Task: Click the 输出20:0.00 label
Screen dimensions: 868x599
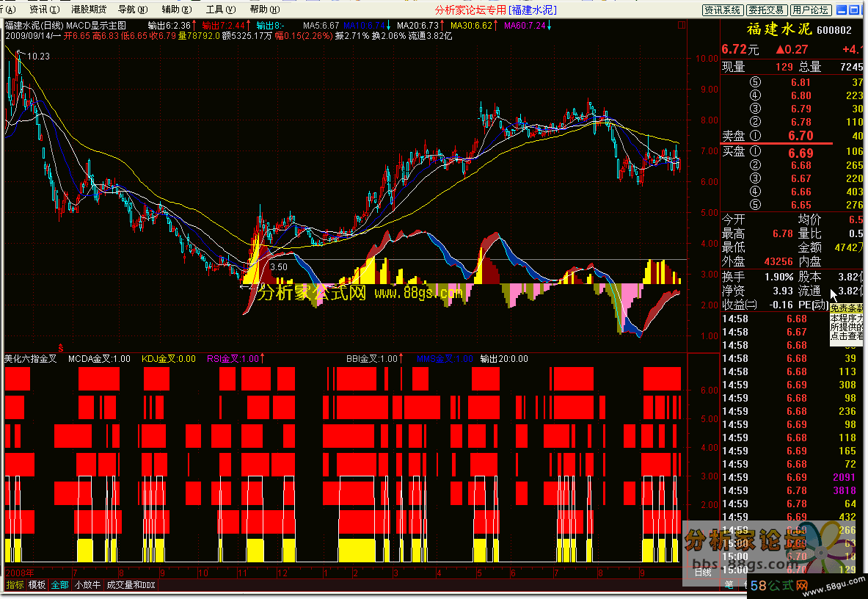Action: click(504, 359)
